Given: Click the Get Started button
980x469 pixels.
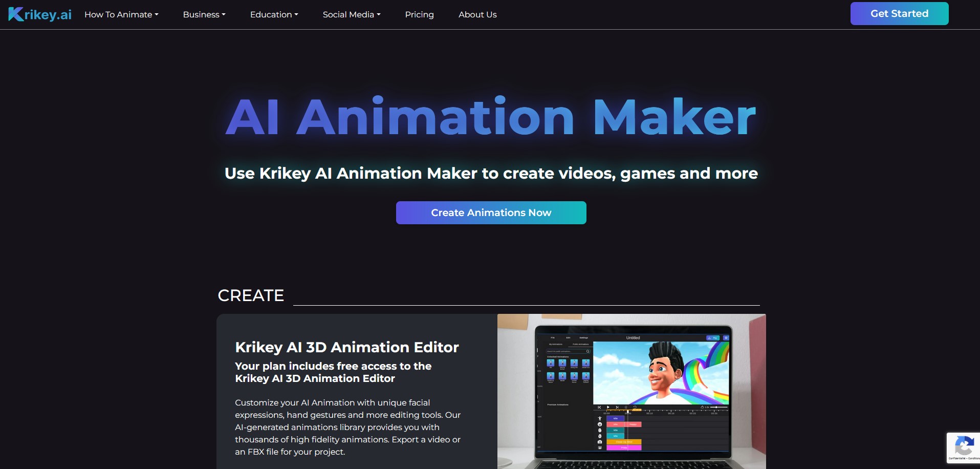Looking at the screenshot, I should pyautogui.click(x=899, y=13).
